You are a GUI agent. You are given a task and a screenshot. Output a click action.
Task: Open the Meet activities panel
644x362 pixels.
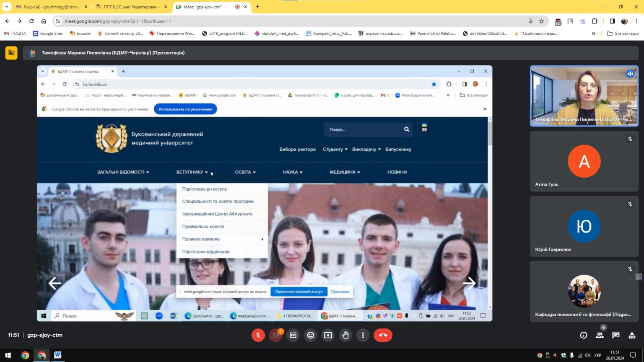click(x=632, y=335)
